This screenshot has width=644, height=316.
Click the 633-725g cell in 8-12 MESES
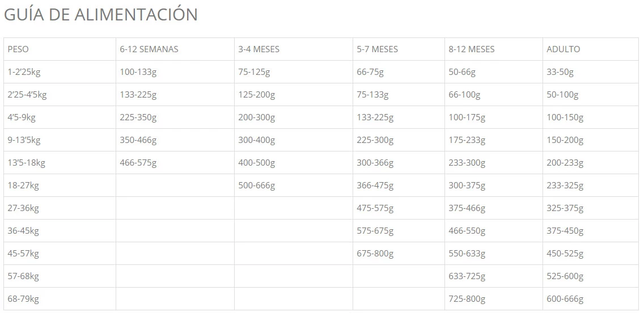click(x=467, y=276)
